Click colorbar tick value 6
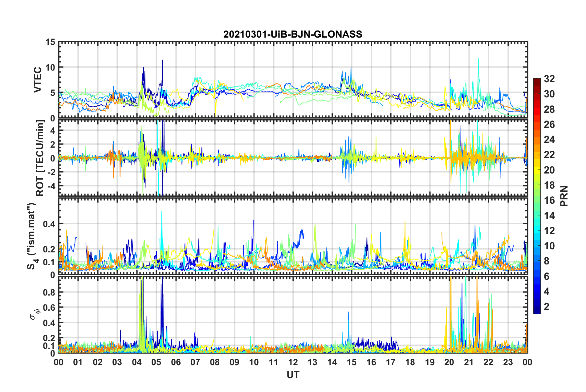The width and height of the screenshot is (586, 392). coord(547,276)
